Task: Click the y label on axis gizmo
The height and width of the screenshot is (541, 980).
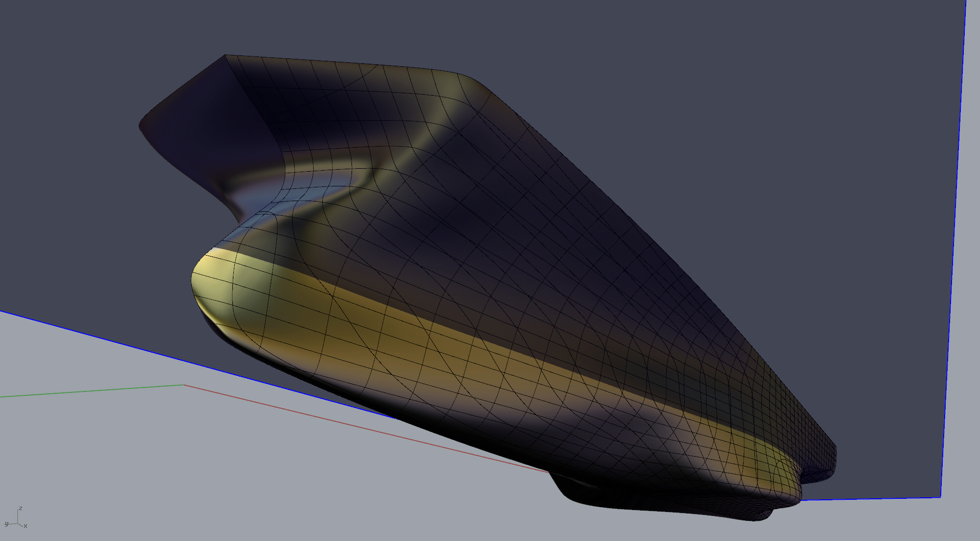Action: click(x=6, y=524)
